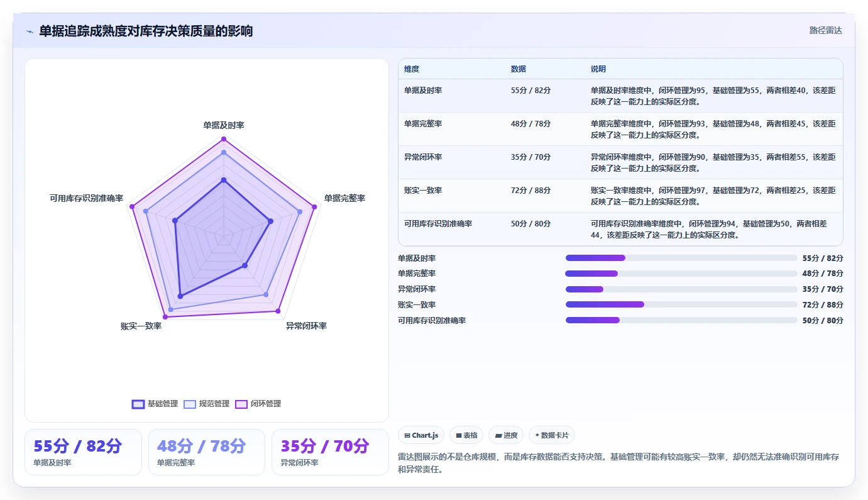Click the 规范管理 legend color box
This screenshot has height=500, width=868.
[x=190, y=404]
